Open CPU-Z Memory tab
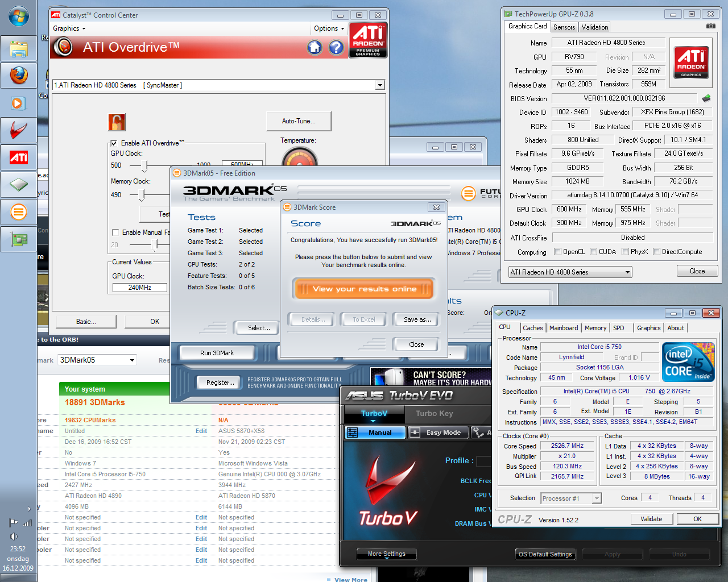The height and width of the screenshot is (582, 728). pyautogui.click(x=595, y=328)
